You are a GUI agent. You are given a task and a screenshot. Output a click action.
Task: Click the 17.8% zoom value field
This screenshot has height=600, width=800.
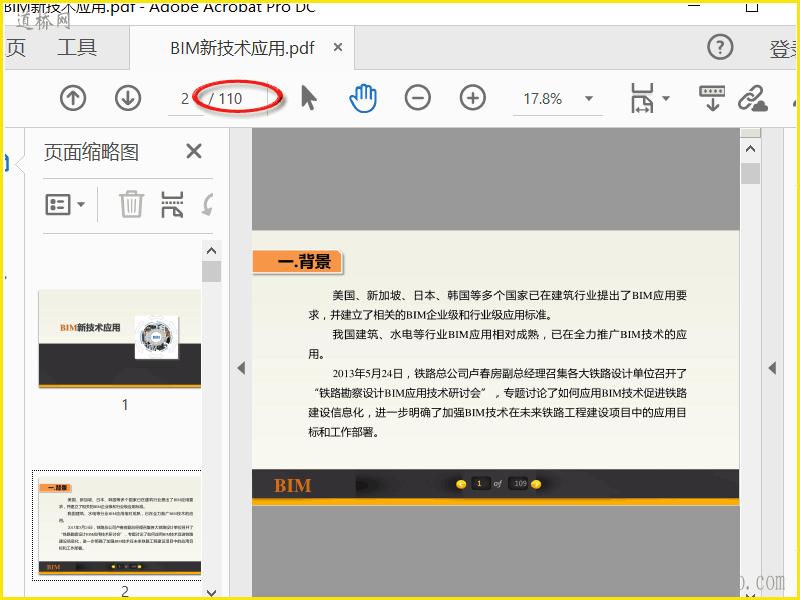[542, 98]
